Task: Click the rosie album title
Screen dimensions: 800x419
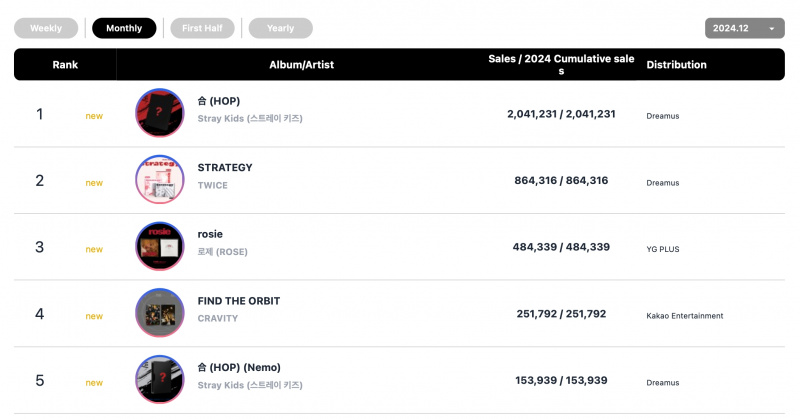Action: click(x=210, y=234)
